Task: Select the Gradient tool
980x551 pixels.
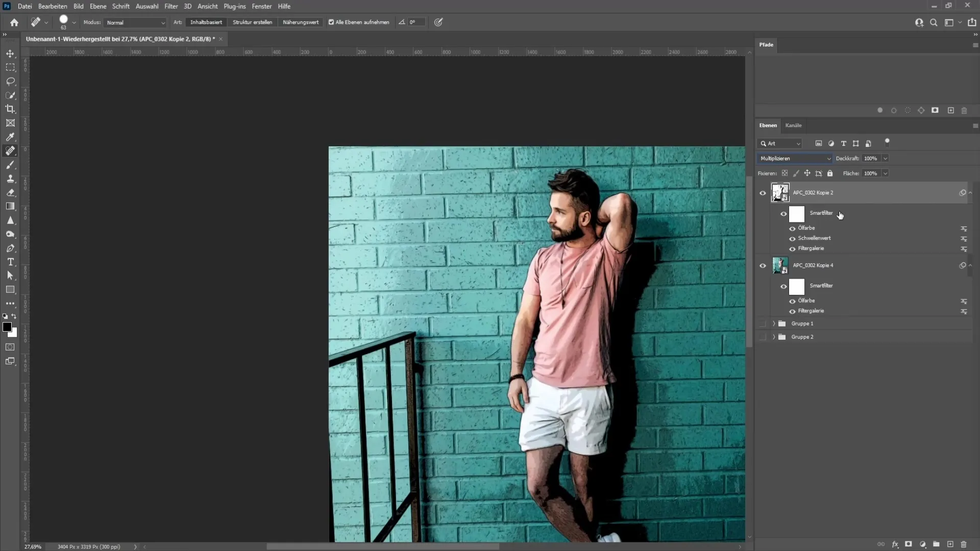Action: point(10,206)
